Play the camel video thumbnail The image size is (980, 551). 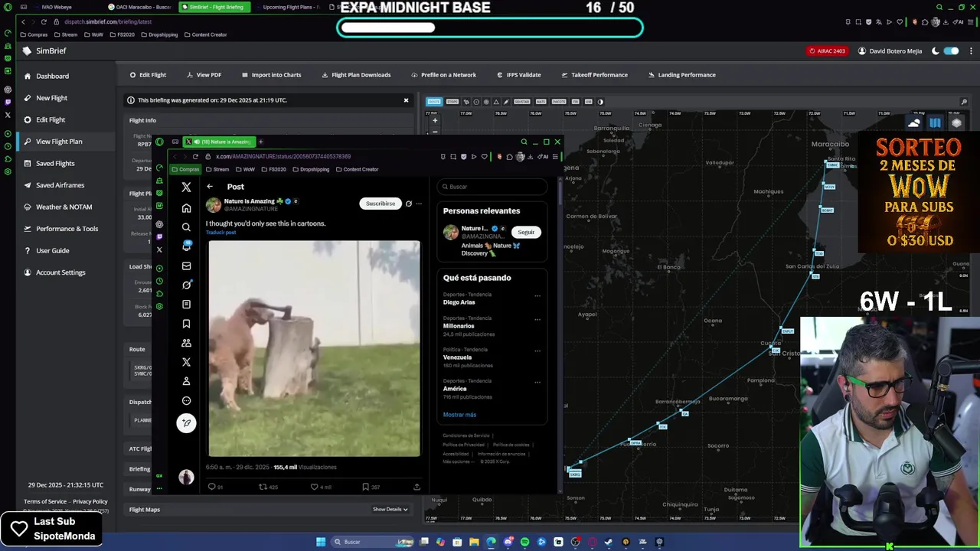[x=314, y=349]
